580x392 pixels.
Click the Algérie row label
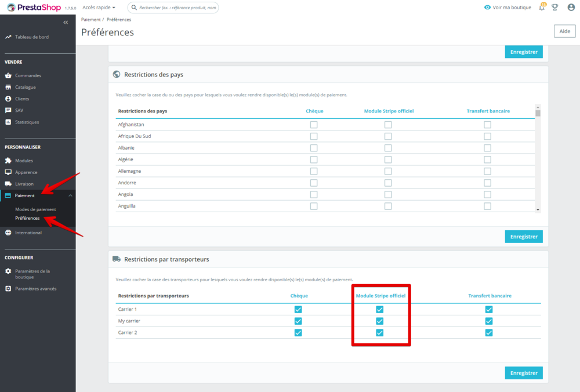[x=125, y=159]
